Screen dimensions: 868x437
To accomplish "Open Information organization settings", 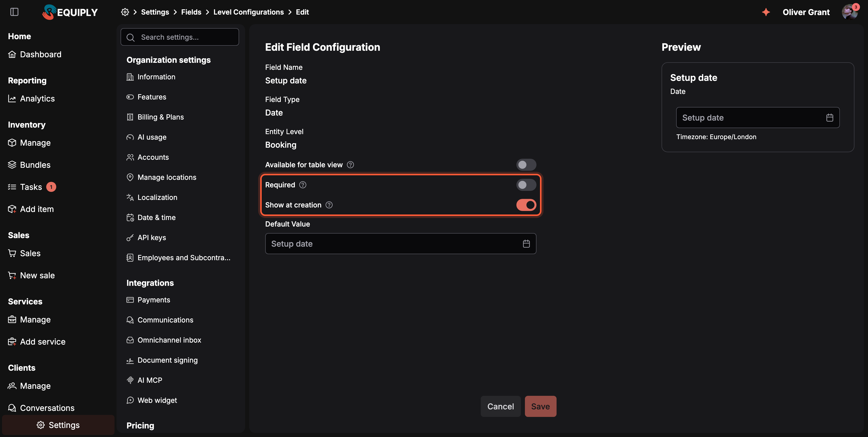I will (151, 77).
